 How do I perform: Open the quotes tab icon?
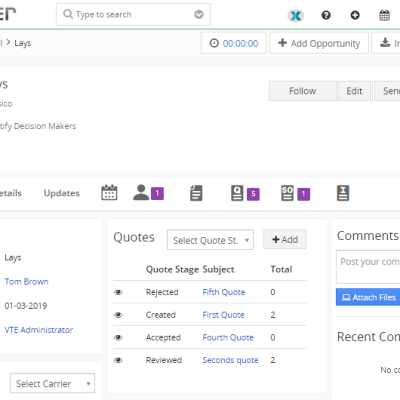click(237, 193)
